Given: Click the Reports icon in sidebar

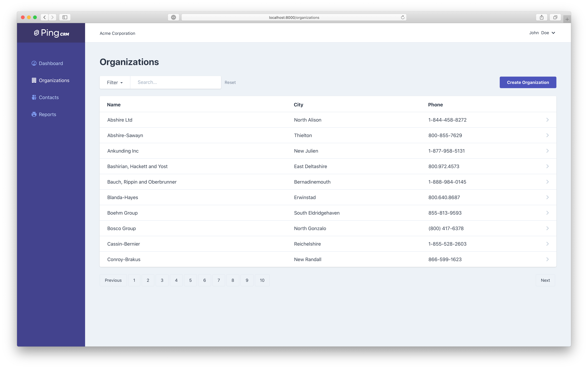Looking at the screenshot, I should [34, 114].
